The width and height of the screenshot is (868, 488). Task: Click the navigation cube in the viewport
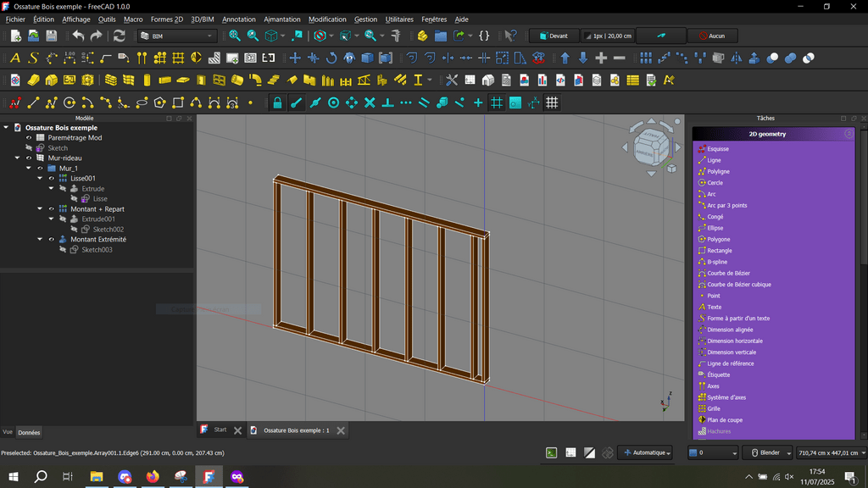coord(651,147)
